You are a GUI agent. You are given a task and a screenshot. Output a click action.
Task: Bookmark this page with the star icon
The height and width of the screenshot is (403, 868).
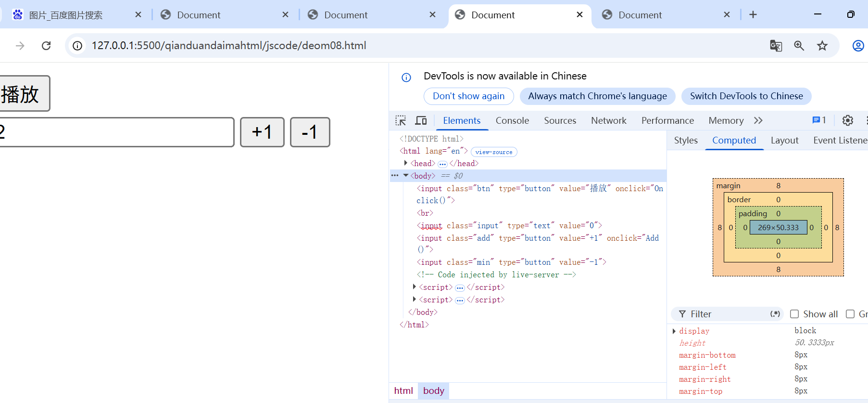(x=822, y=46)
